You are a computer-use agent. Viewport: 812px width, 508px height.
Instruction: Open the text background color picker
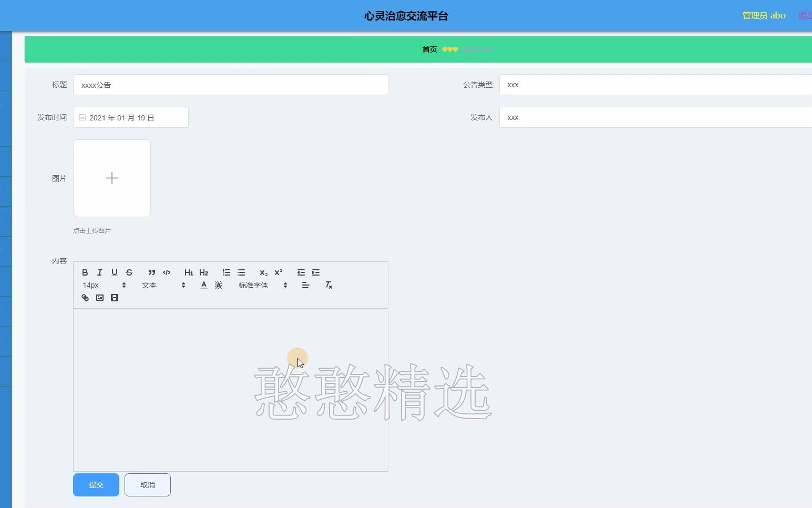(219, 285)
